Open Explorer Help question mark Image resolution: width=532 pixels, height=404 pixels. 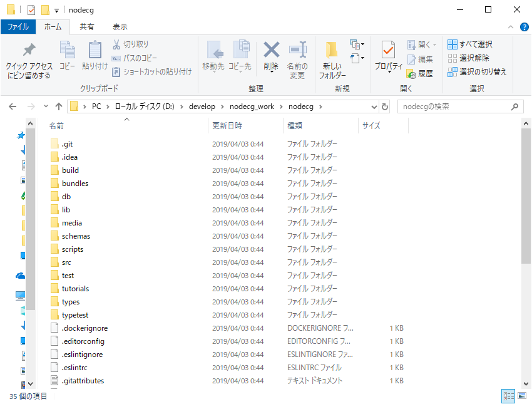[524, 27]
